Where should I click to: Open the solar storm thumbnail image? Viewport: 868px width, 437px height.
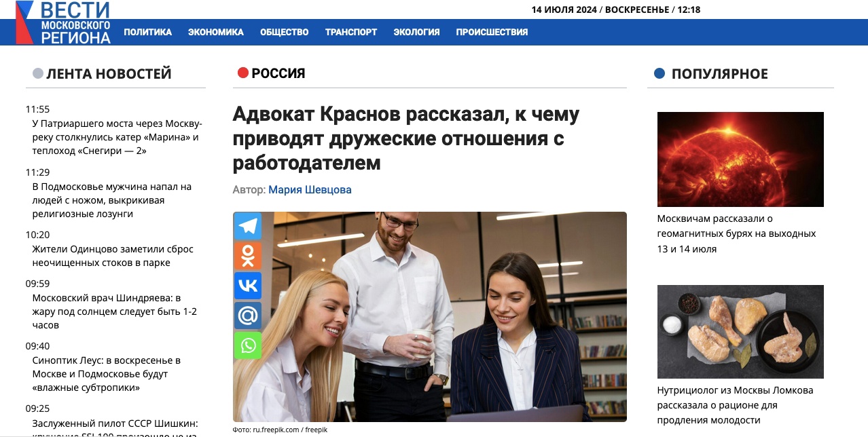(740, 159)
